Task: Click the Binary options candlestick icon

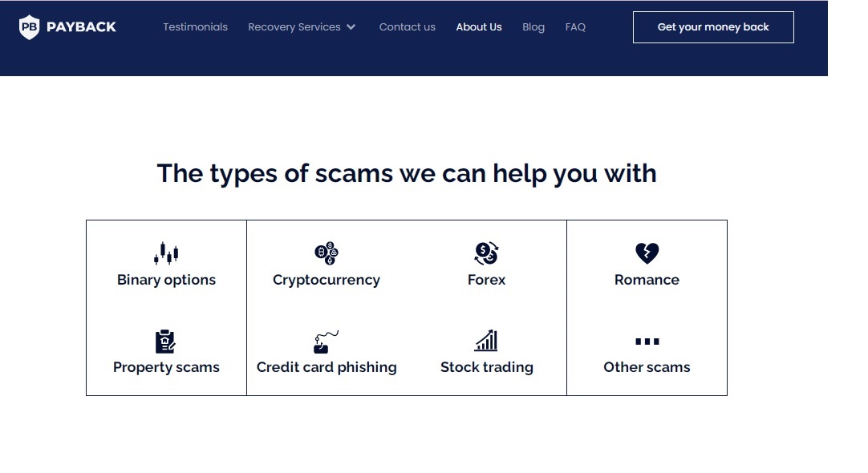Action: click(166, 253)
